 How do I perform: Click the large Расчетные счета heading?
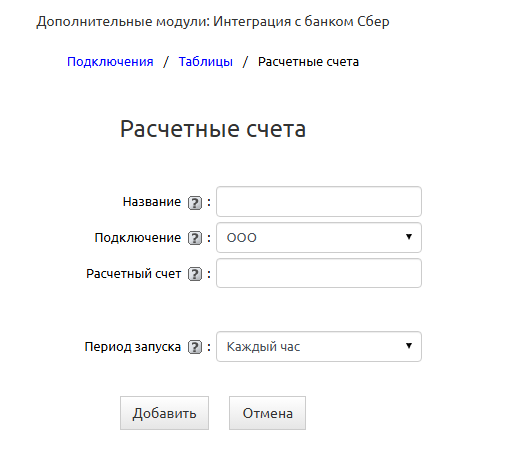tap(213, 129)
